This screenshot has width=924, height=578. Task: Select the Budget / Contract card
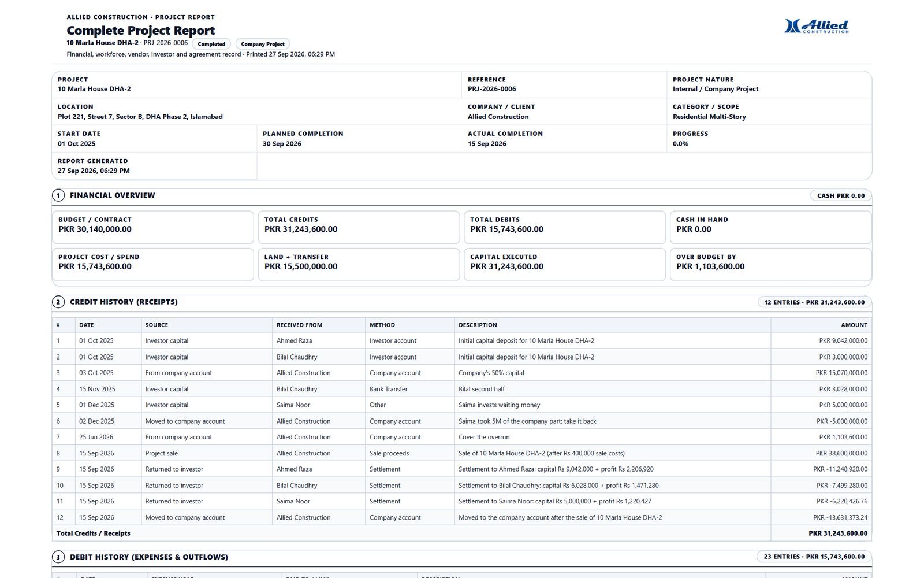pos(153,227)
